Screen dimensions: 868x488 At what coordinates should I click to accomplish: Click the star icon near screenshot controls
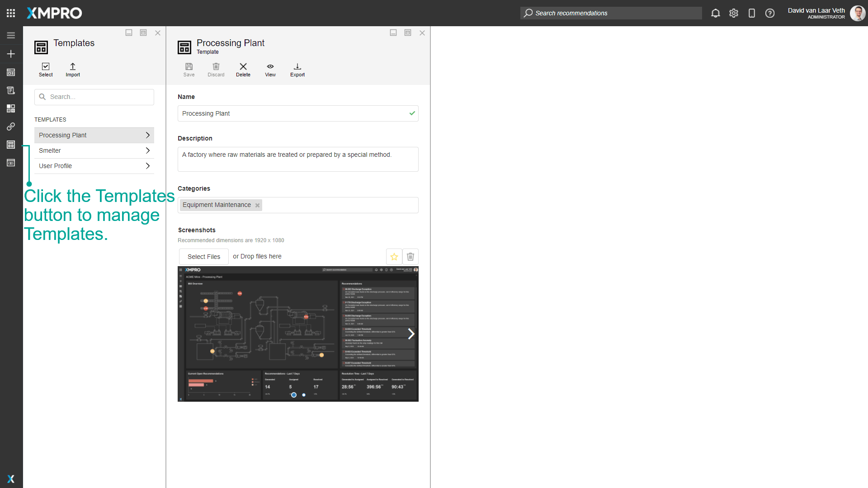click(394, 256)
